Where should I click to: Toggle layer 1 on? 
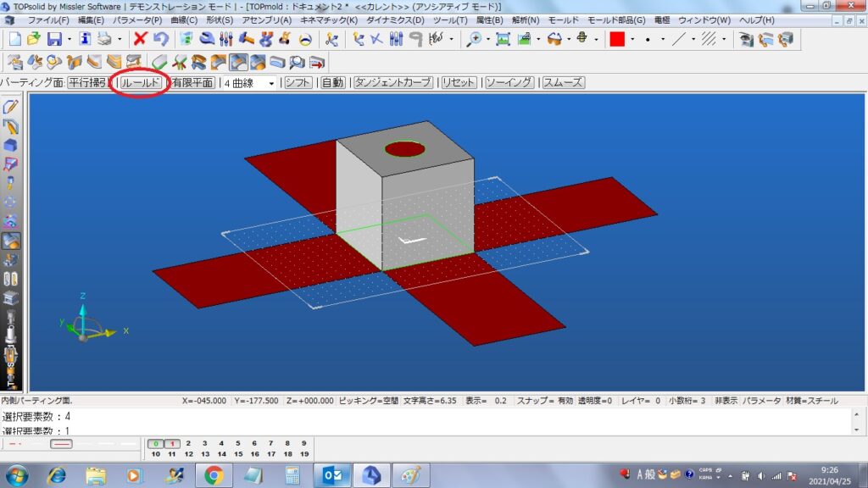[x=172, y=443]
